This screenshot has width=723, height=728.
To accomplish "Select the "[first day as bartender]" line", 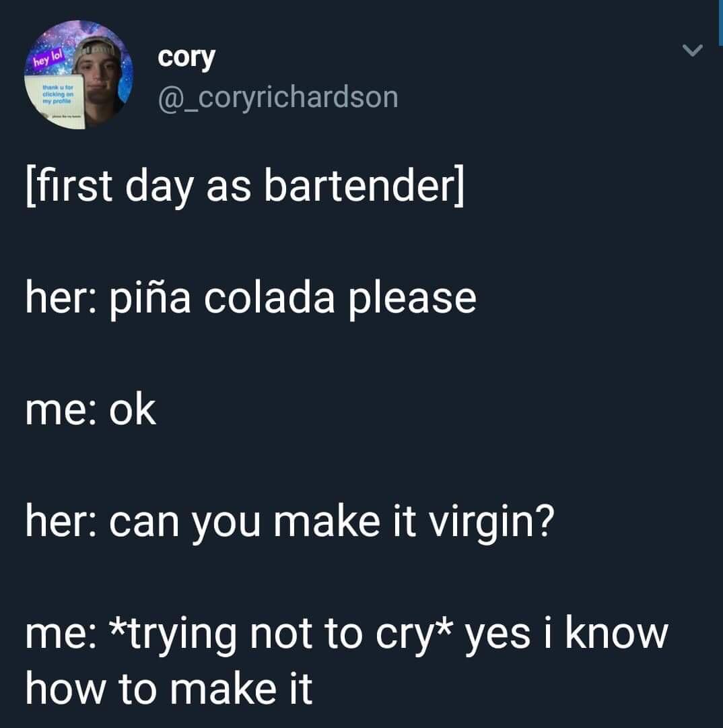I will 244,187.
